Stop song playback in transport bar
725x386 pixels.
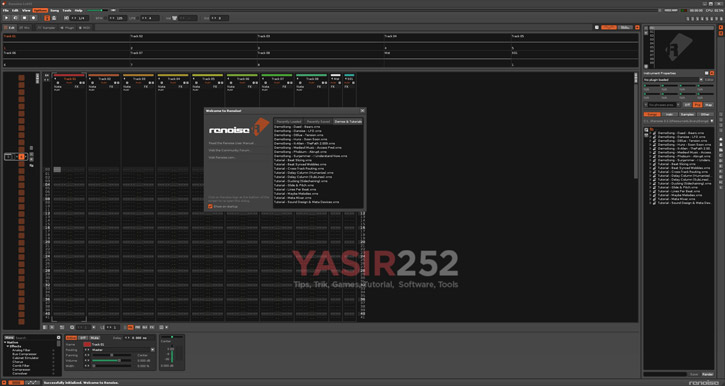point(25,18)
